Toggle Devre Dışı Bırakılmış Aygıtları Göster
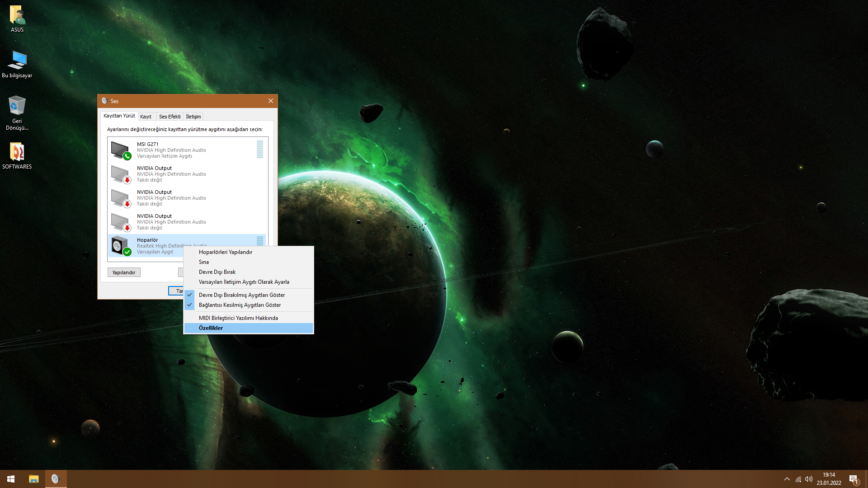 click(241, 295)
